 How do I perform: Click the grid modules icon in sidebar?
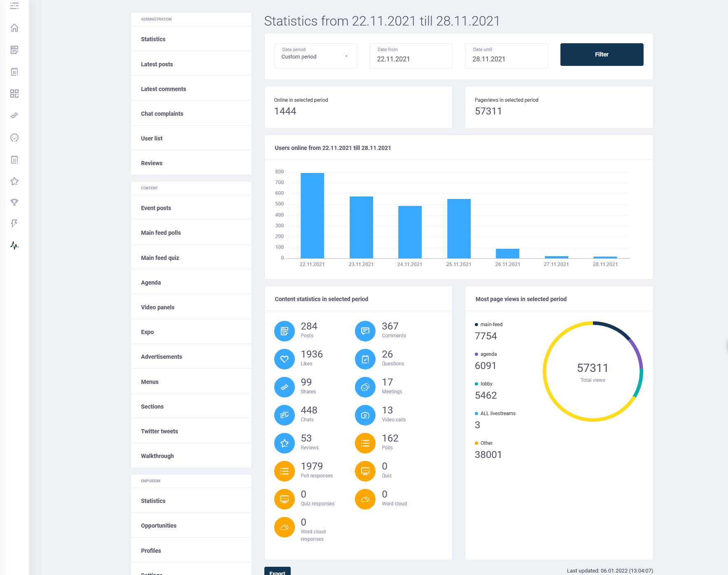pyautogui.click(x=14, y=93)
